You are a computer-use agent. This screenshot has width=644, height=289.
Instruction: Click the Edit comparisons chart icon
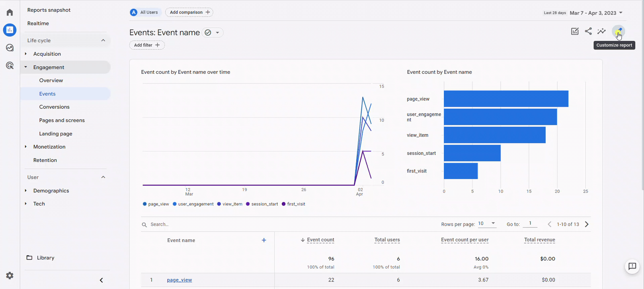(x=575, y=31)
